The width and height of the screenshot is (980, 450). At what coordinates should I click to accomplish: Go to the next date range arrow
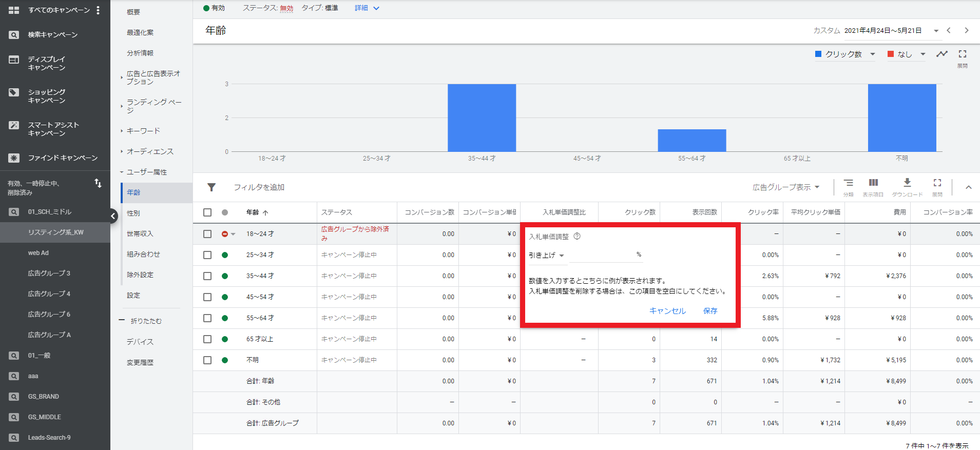[x=967, y=30]
